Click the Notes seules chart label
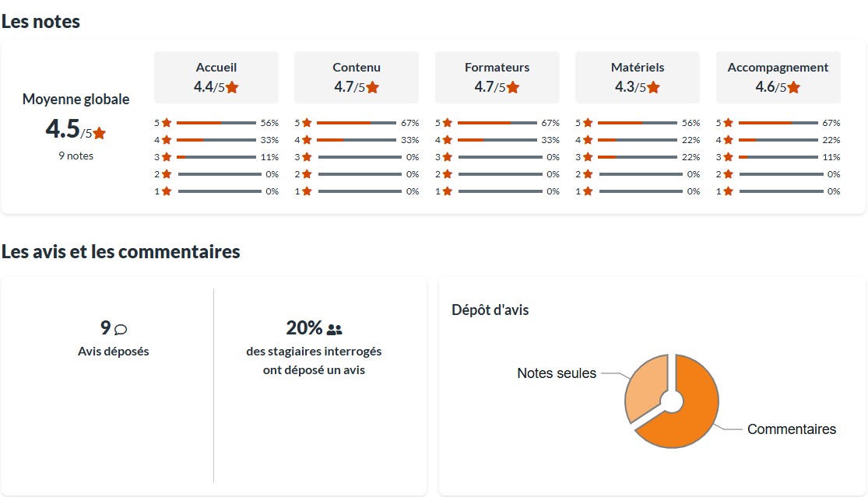Viewport: 868px width, 497px height. (557, 373)
